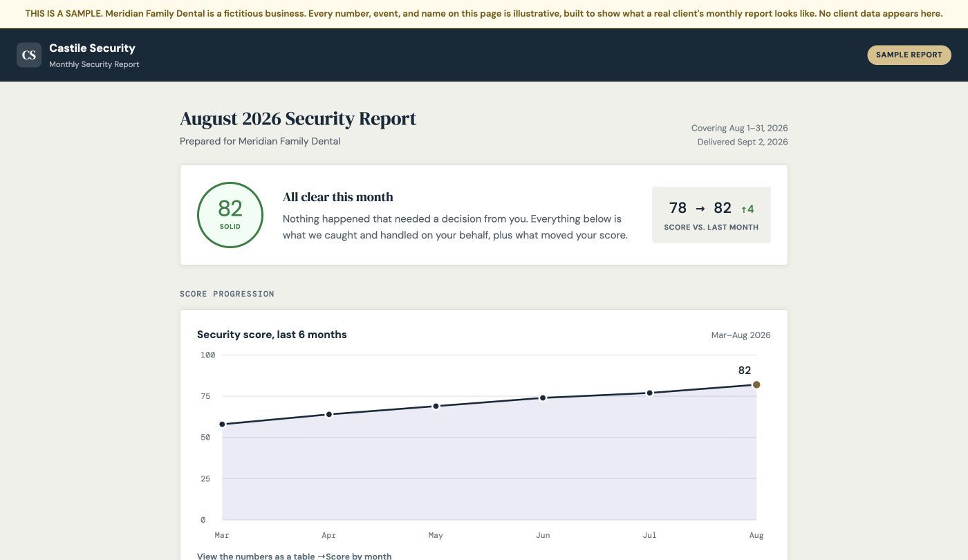This screenshot has height=560, width=968.
Task: Click the Mar x-axis label
Action: [222, 535]
